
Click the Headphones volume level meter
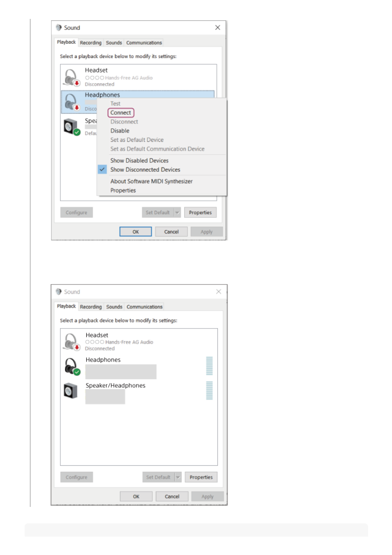pyautogui.click(x=209, y=366)
